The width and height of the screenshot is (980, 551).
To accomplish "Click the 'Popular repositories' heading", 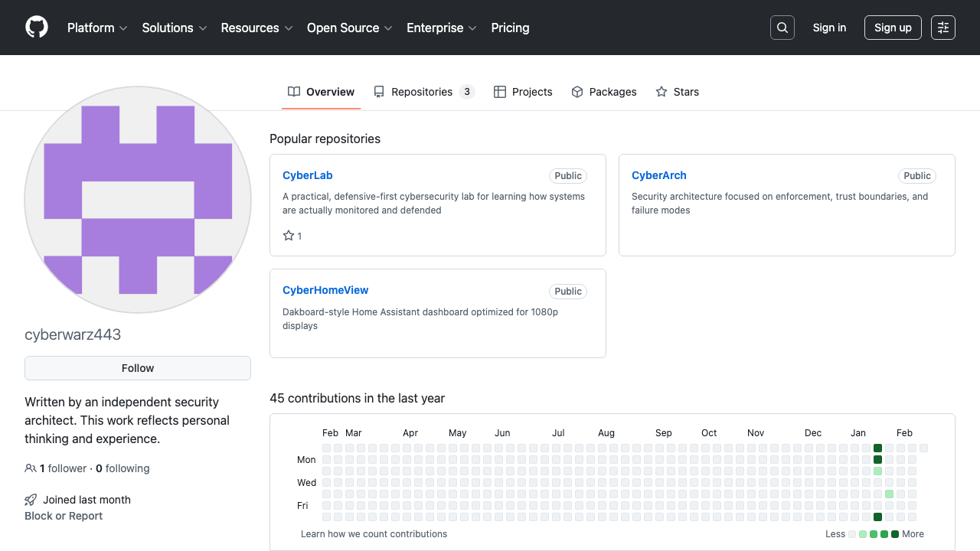I will coord(325,139).
